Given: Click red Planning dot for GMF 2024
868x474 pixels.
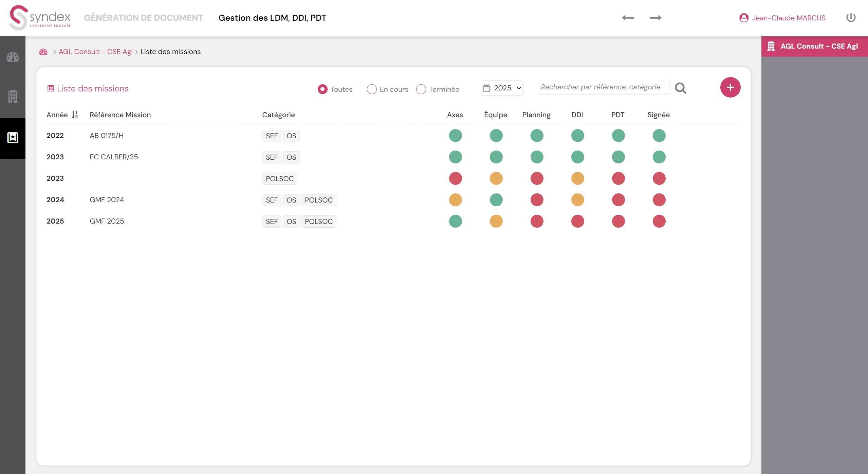Looking at the screenshot, I should tap(537, 200).
